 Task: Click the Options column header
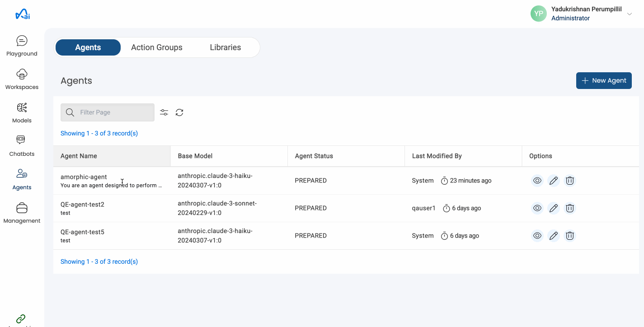(580, 156)
